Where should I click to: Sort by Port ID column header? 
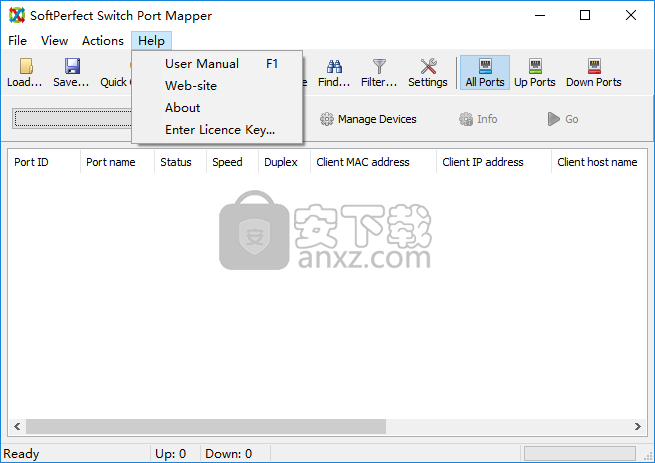pyautogui.click(x=44, y=162)
